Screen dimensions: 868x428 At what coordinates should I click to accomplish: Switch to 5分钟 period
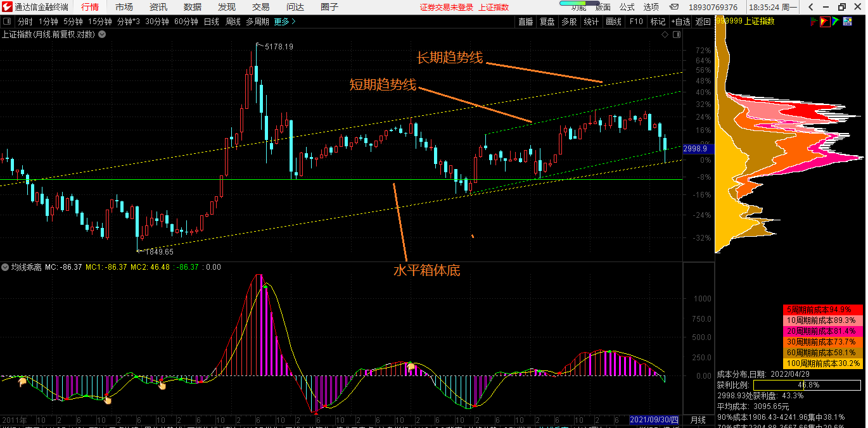(x=73, y=21)
